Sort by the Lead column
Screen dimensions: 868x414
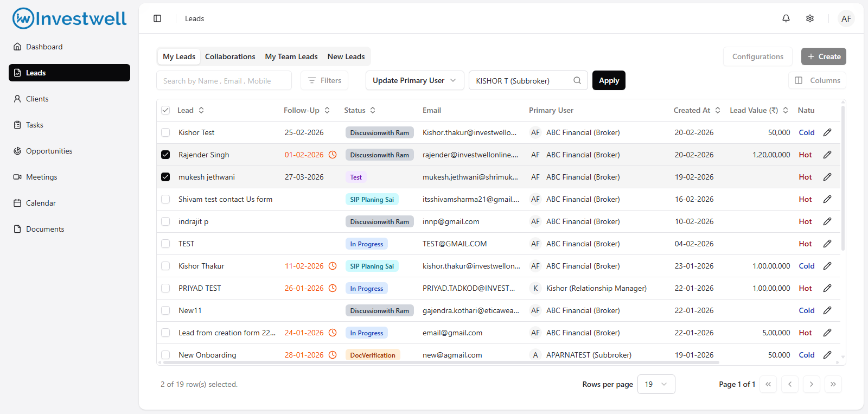point(190,110)
